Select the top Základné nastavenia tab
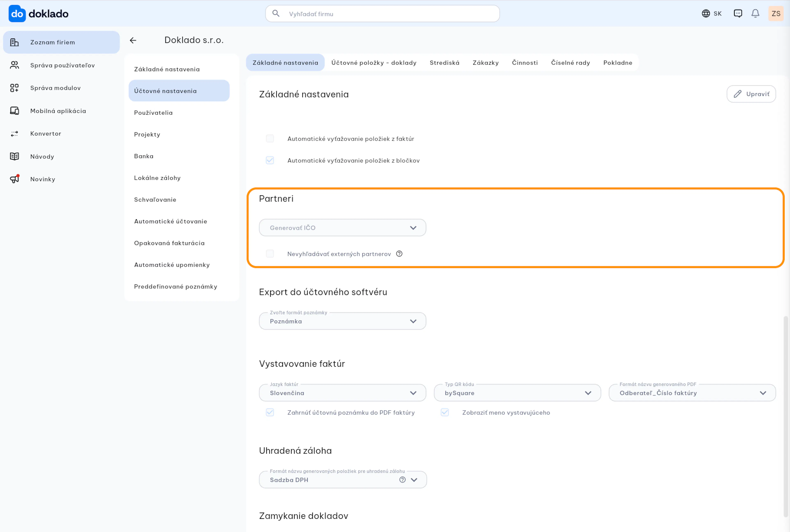 pyautogui.click(x=285, y=63)
